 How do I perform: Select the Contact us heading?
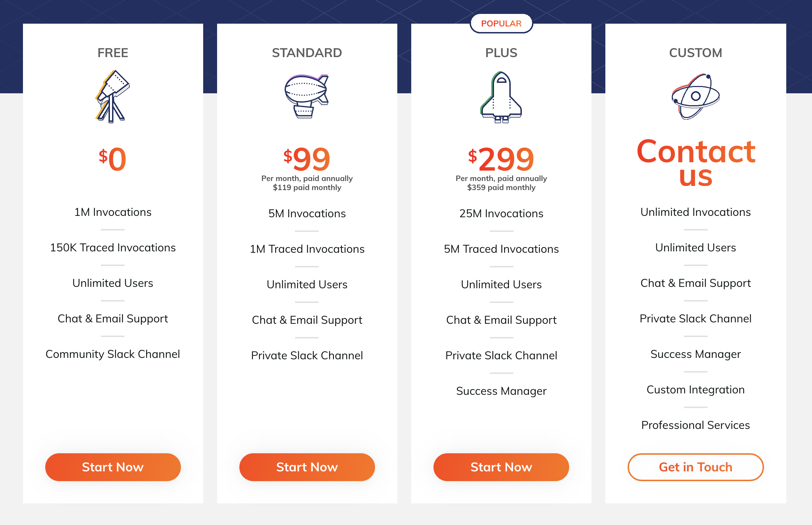click(696, 163)
